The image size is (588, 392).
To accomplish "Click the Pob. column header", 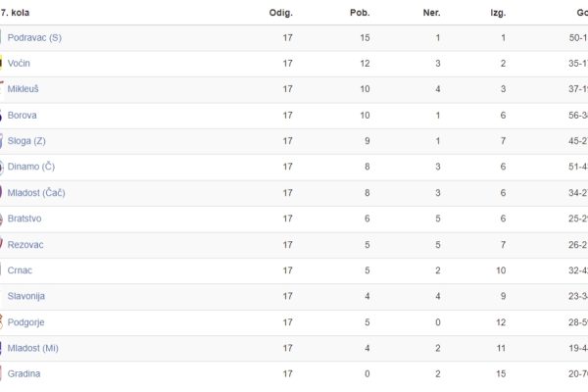I will (x=360, y=13).
